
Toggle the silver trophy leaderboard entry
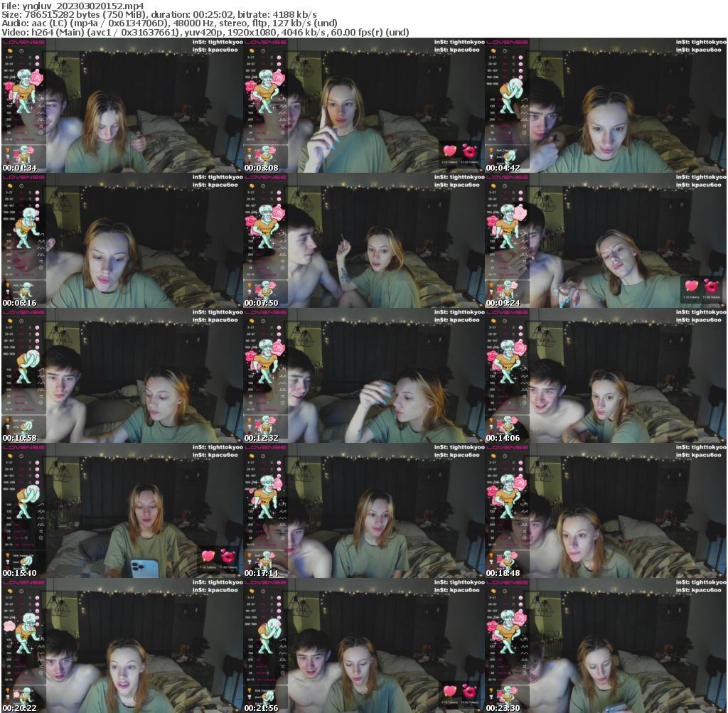click(8, 156)
